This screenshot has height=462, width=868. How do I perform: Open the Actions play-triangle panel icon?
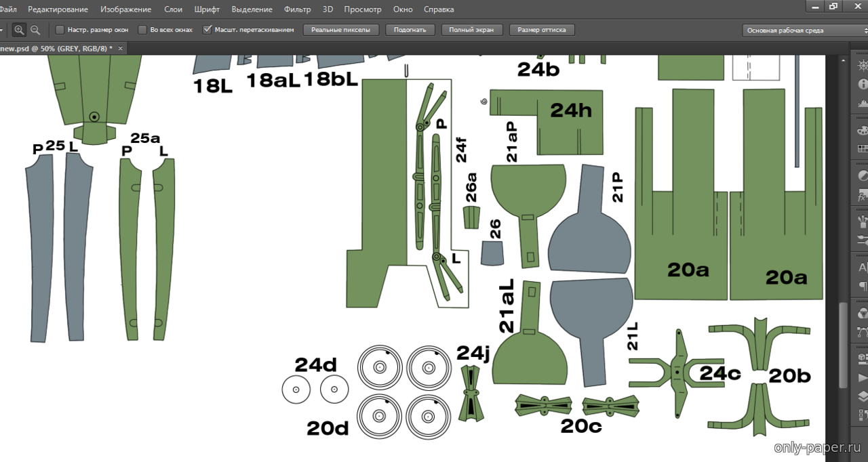click(x=863, y=377)
